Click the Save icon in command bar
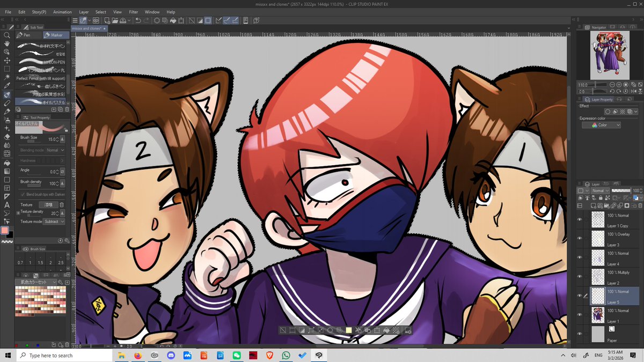This screenshot has height=362, width=644. pyautogui.click(x=123, y=20)
